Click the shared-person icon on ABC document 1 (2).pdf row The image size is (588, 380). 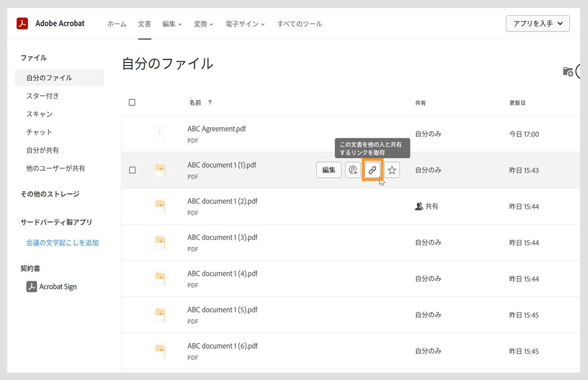click(418, 206)
